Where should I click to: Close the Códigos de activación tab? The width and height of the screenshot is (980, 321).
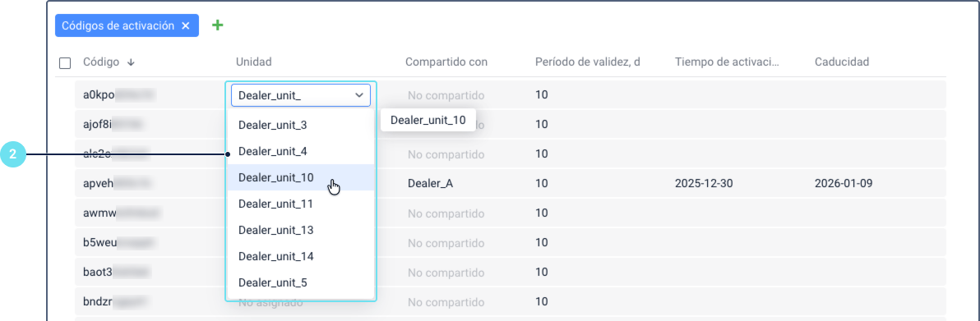coord(185,25)
